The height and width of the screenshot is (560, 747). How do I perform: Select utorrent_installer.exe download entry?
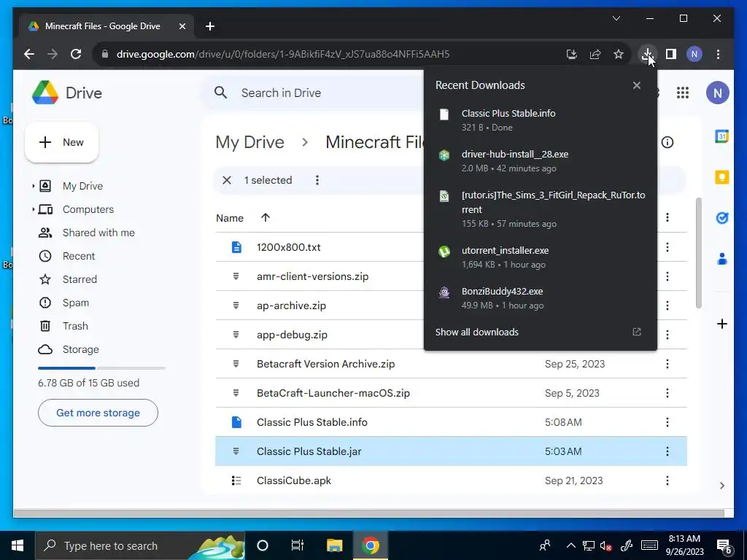point(541,257)
